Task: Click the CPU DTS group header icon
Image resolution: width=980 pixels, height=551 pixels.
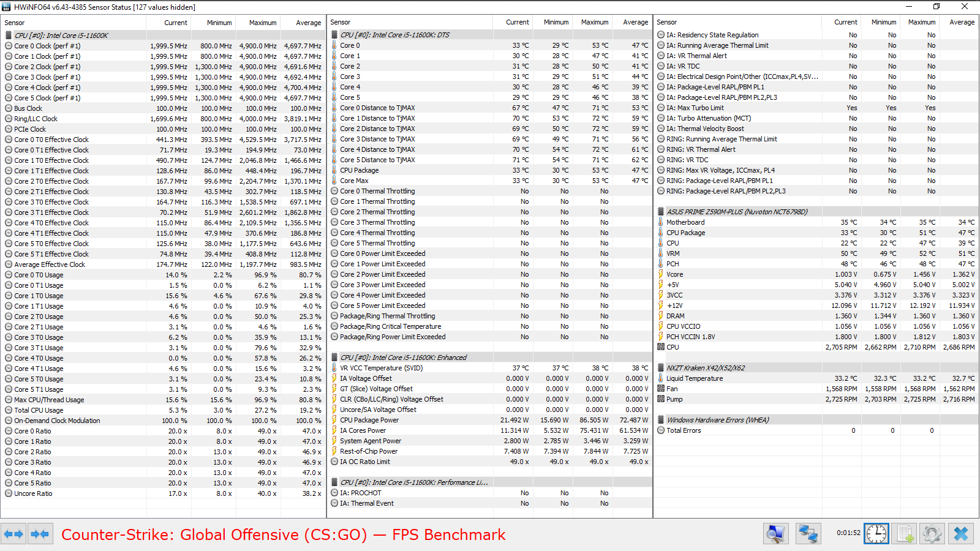Action: click(334, 35)
